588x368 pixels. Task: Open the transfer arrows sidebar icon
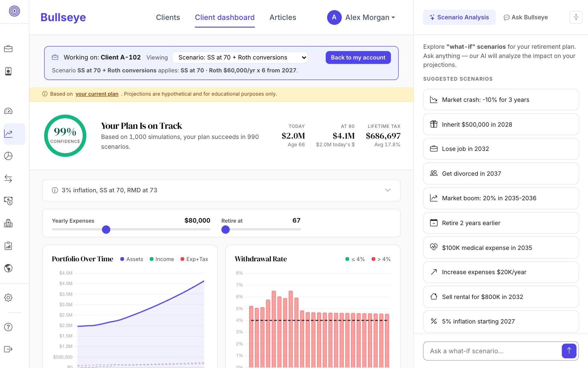[x=8, y=178]
